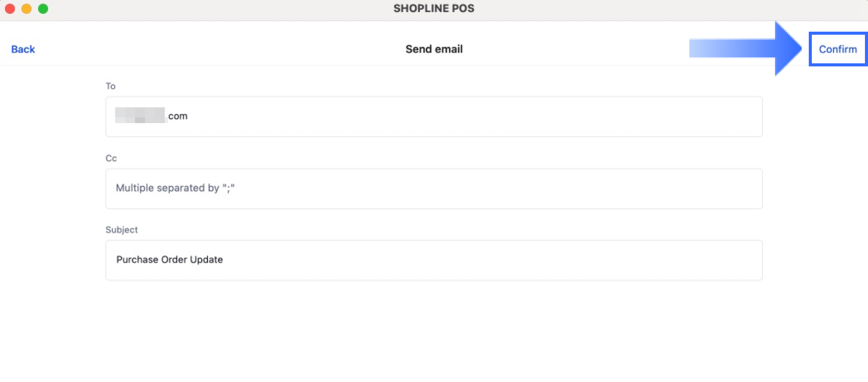The image size is (868, 382).
Task: Close the SHOPLINE POS window
Action: click(x=10, y=9)
